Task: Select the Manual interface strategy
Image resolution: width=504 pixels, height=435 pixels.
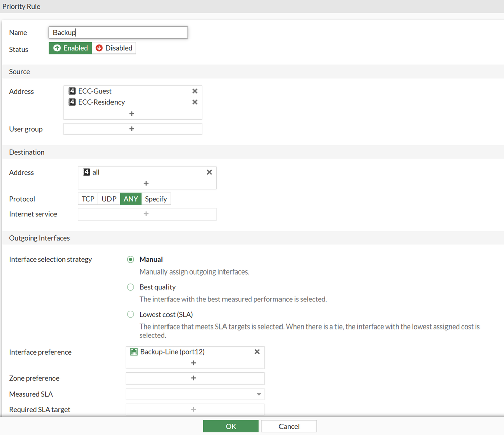Action: 130,259
